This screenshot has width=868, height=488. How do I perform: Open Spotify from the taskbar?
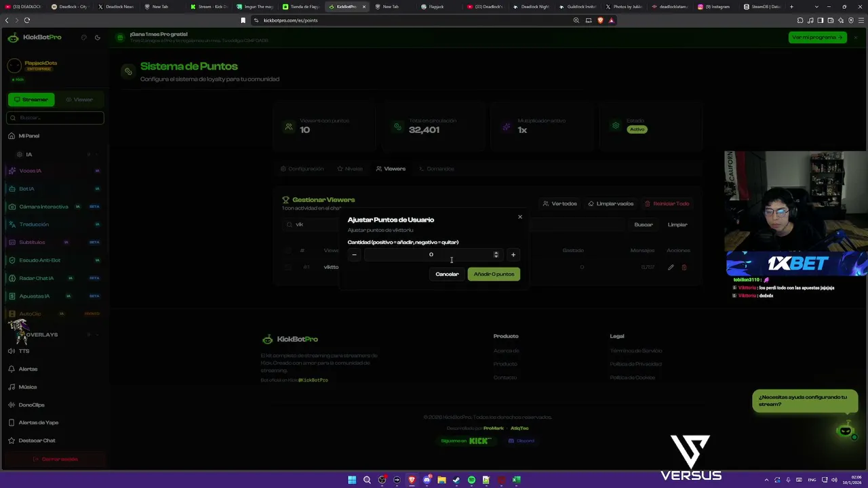point(471,480)
